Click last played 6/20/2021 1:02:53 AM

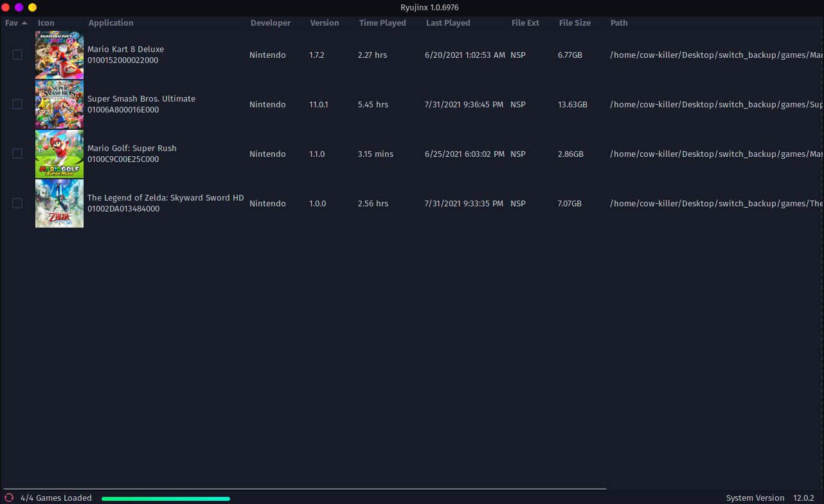[465, 55]
